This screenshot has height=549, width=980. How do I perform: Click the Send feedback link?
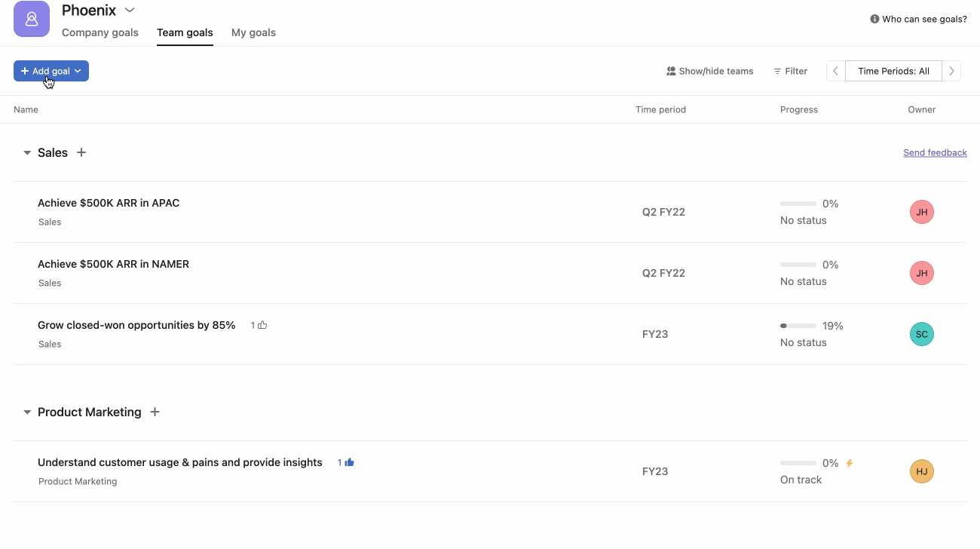(x=935, y=152)
